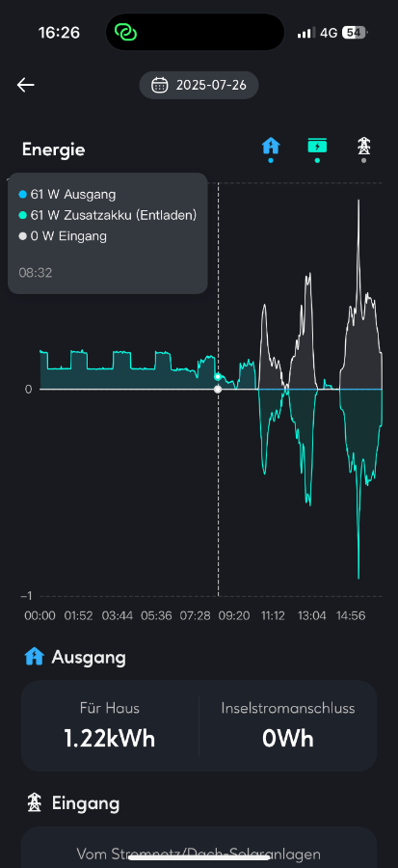Toggle the blue house output series

point(270,147)
